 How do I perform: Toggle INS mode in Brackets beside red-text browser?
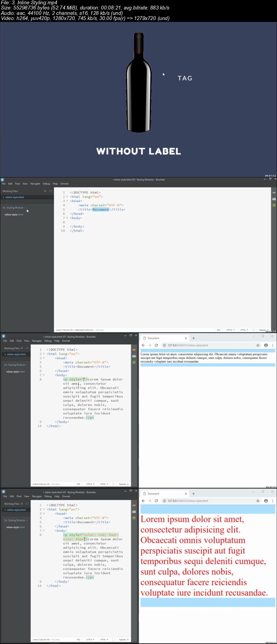(x=78, y=639)
